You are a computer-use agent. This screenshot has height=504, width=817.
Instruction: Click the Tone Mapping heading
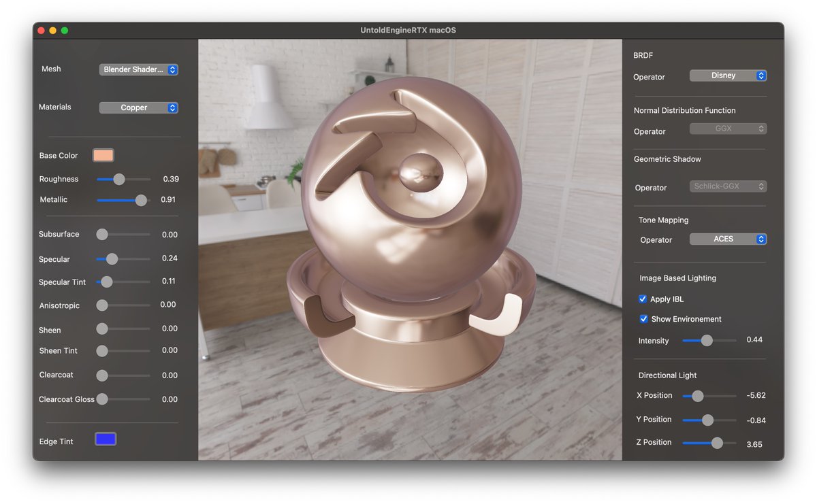663,220
